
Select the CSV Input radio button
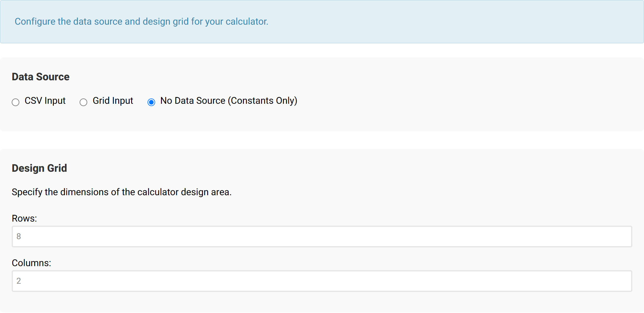tap(16, 102)
